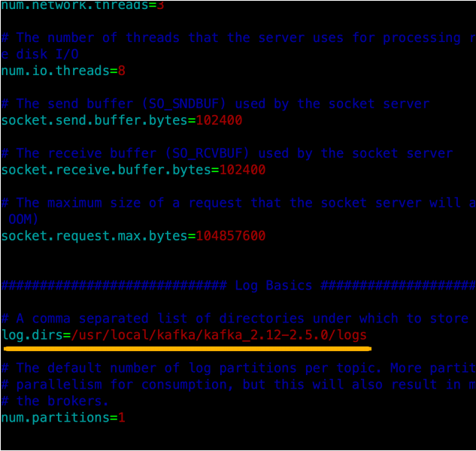Click the socket.receive.buffer.bytes key
This screenshot has height=451, width=476.
[x=107, y=170]
